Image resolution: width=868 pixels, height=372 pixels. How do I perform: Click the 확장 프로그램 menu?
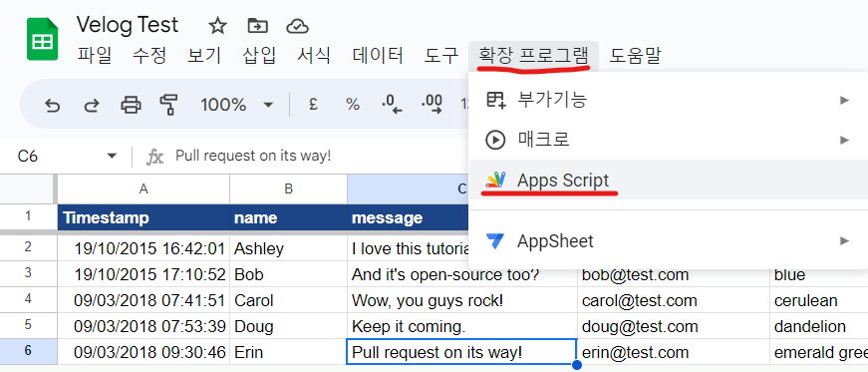533,56
